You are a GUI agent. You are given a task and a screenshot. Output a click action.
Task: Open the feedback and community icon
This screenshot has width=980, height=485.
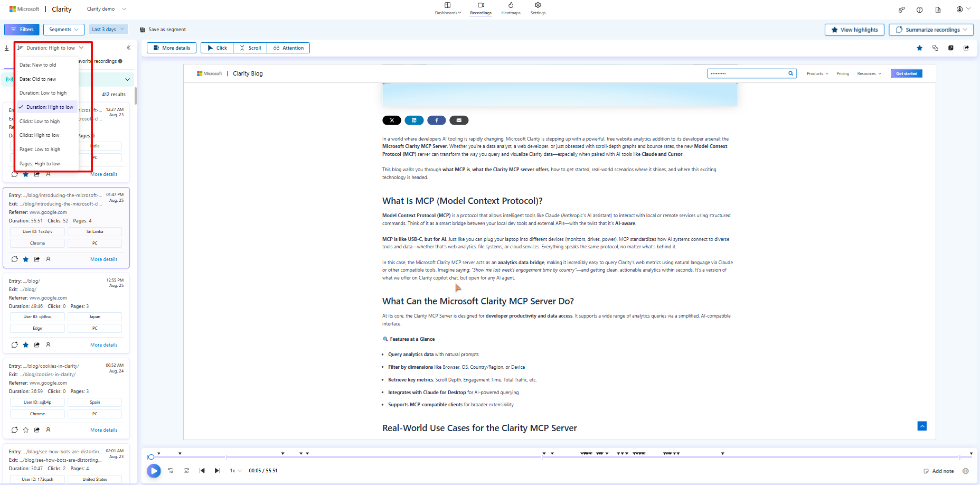tap(901, 10)
